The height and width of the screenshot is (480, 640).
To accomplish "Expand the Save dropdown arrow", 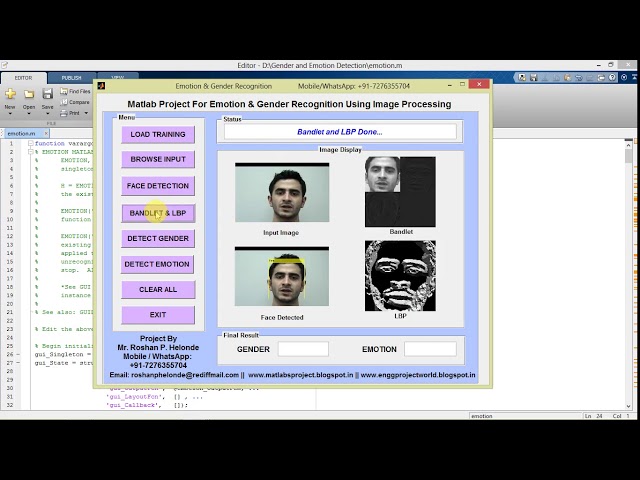I will (x=47, y=114).
